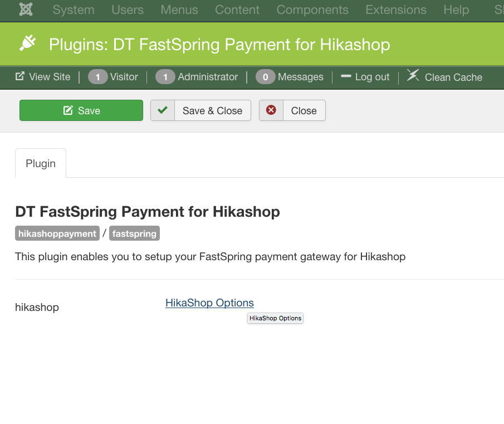The width and height of the screenshot is (504, 424).
Task: Click the hikashoppayment label badge
Action: [x=57, y=233]
